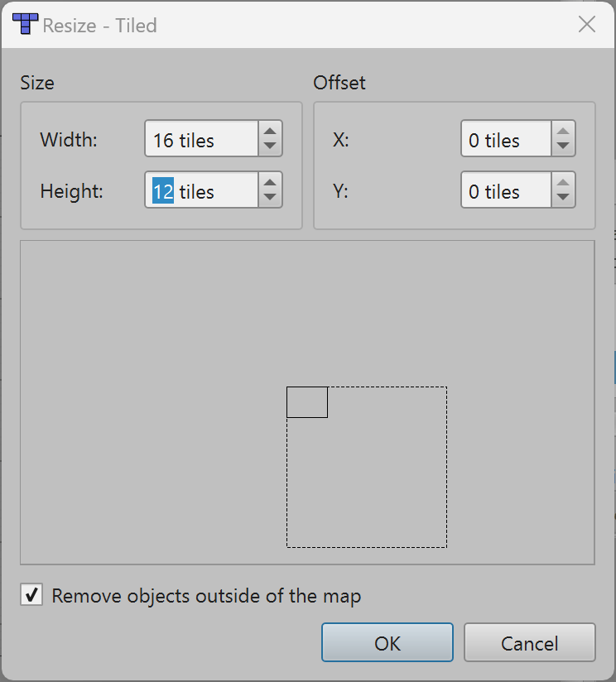Decrease X offset with down arrow
Image resolution: width=616 pixels, height=682 pixels.
pos(563,147)
